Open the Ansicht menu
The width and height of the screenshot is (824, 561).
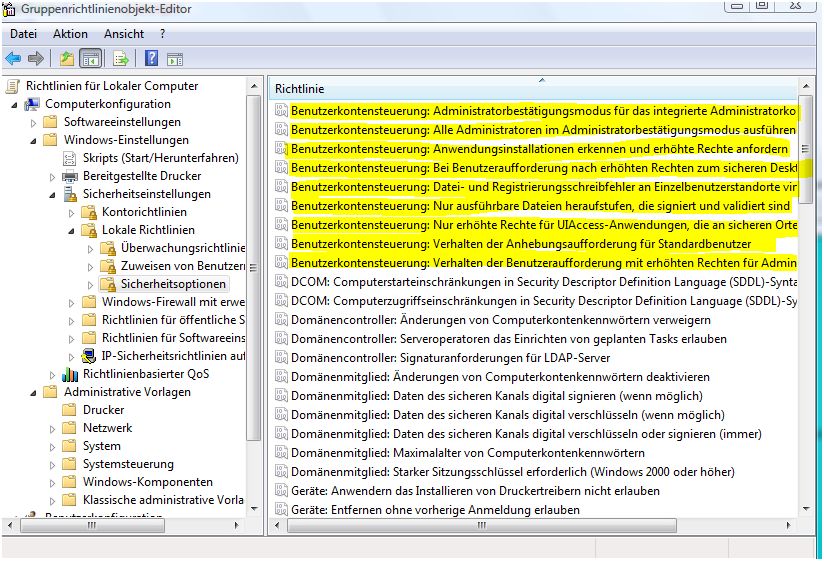pyautogui.click(x=124, y=34)
